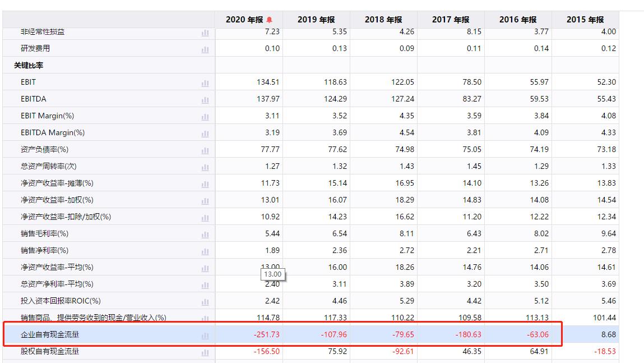
Task: Click the -251.73 cash flow cell
Action: 266,334
